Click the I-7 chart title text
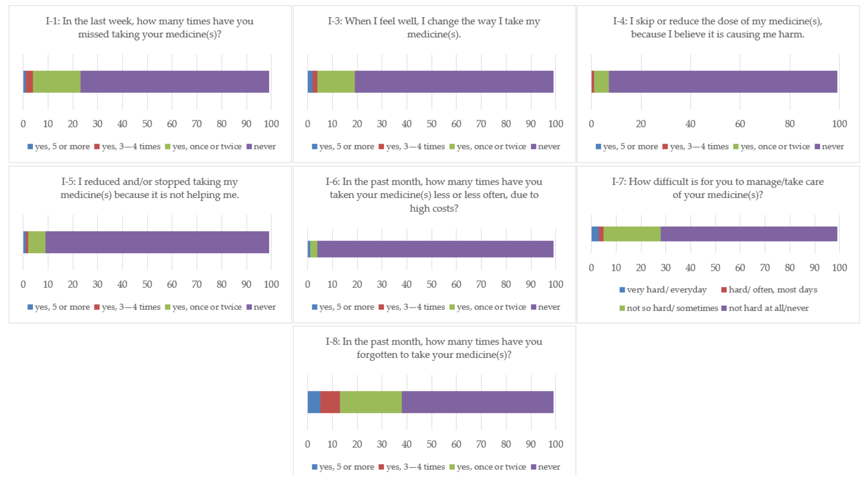 click(x=718, y=188)
